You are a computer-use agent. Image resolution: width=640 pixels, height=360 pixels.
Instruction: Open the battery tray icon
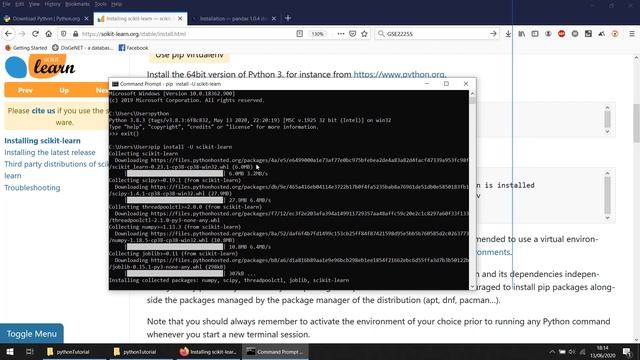[562, 351]
